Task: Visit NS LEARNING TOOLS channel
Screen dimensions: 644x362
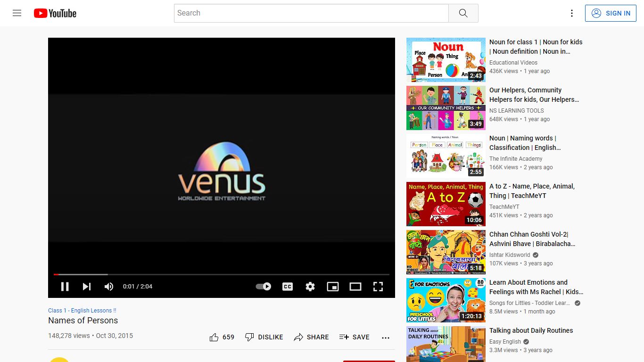Action: (x=517, y=110)
